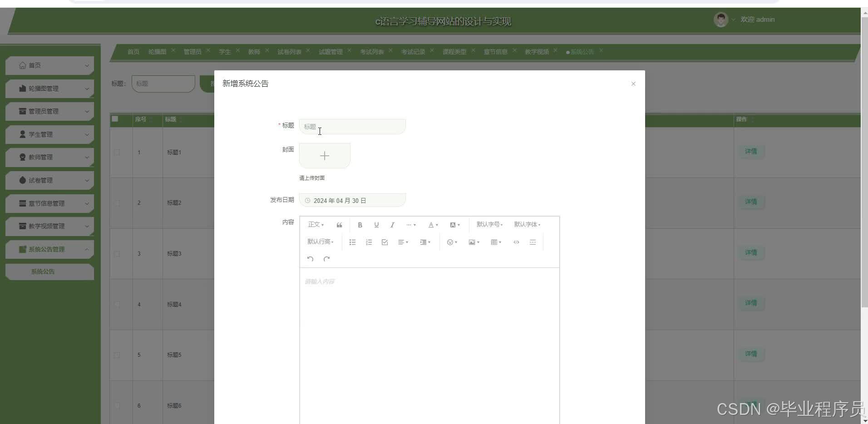
Task: Toggle bold formatting in the editor
Action: coord(360,225)
